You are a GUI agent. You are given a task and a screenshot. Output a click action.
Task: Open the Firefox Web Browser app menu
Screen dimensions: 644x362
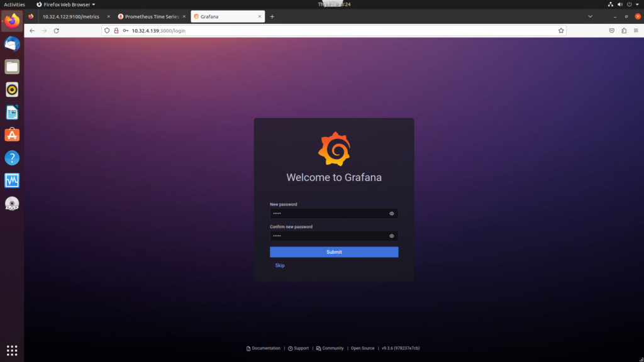point(65,4)
